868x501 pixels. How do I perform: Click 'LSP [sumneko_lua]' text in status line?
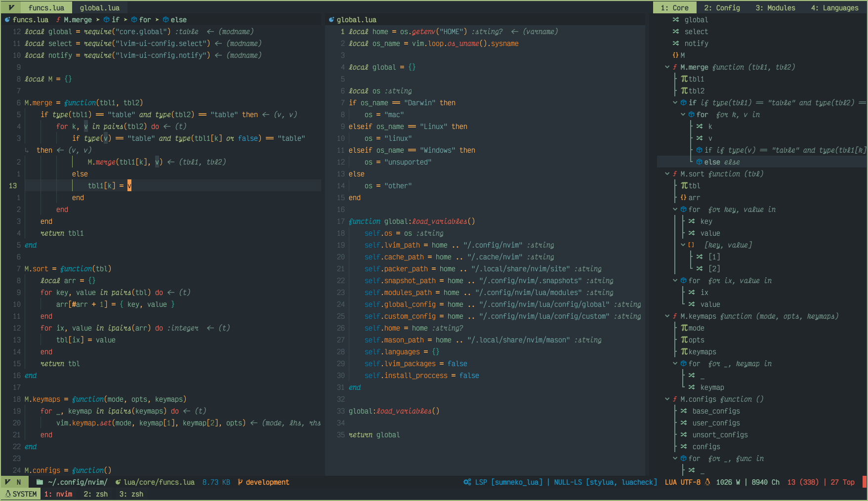point(508,482)
